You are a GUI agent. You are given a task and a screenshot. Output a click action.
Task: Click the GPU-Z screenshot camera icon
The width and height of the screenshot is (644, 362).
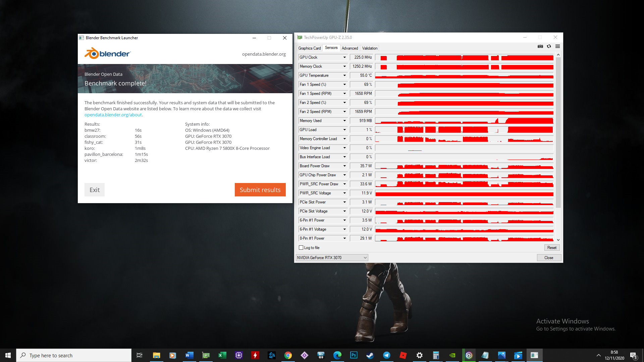point(540,47)
